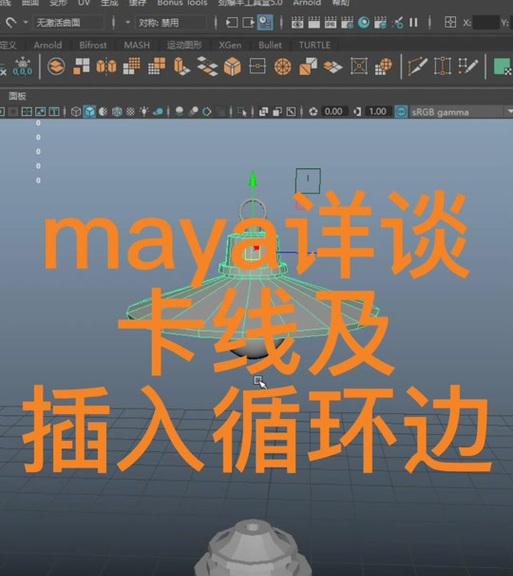Viewport: 513px width, 576px height.
Task: Open the symmetry 对称: 禁用 dropdown
Action: tap(171, 23)
